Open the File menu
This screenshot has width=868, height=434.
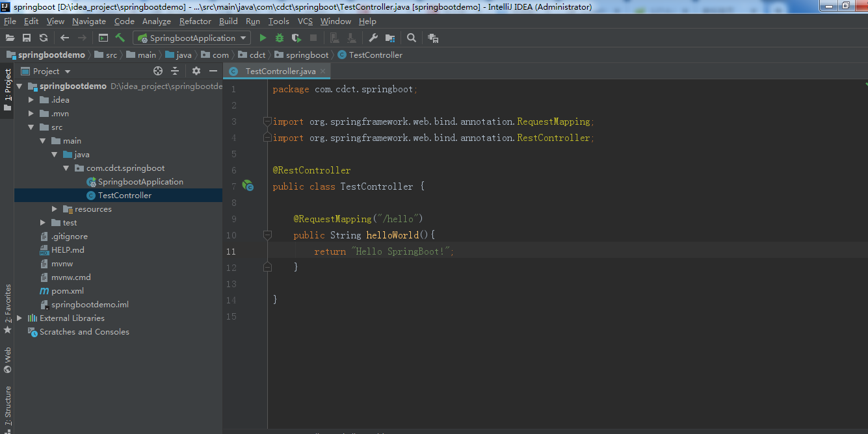[10, 21]
